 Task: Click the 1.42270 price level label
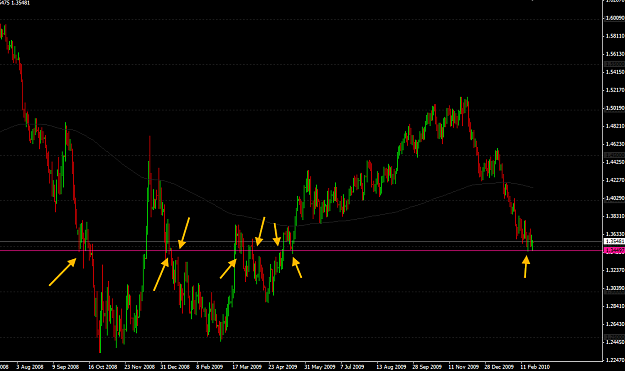(615, 180)
